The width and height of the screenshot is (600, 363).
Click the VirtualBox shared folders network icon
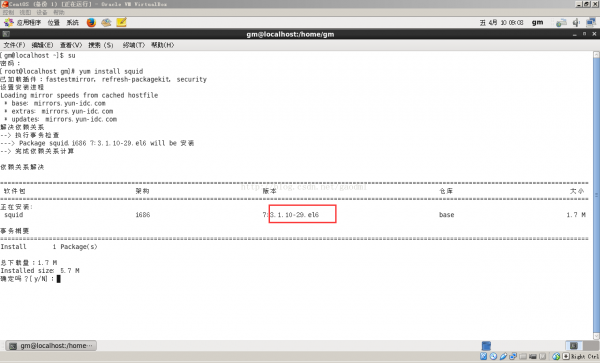pyautogui.click(x=513, y=356)
